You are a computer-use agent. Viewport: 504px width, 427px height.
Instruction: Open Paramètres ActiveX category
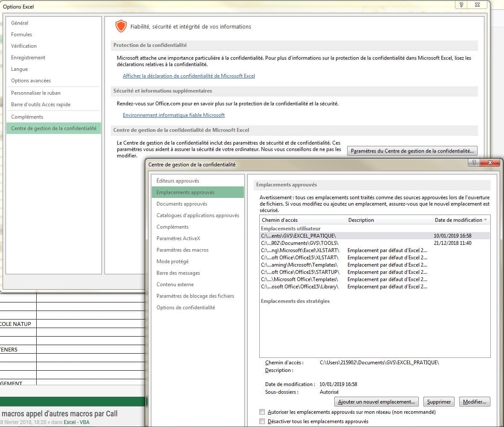178,238
